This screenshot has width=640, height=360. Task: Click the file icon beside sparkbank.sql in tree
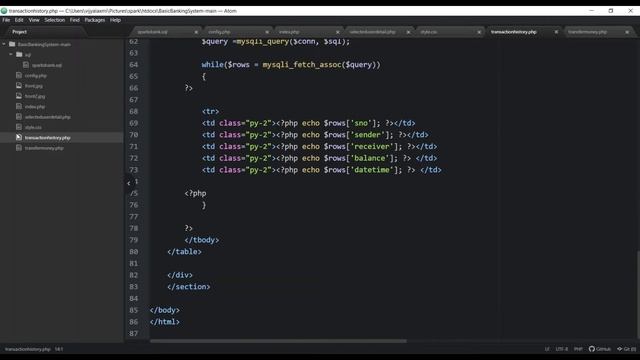pyautogui.click(x=26, y=65)
